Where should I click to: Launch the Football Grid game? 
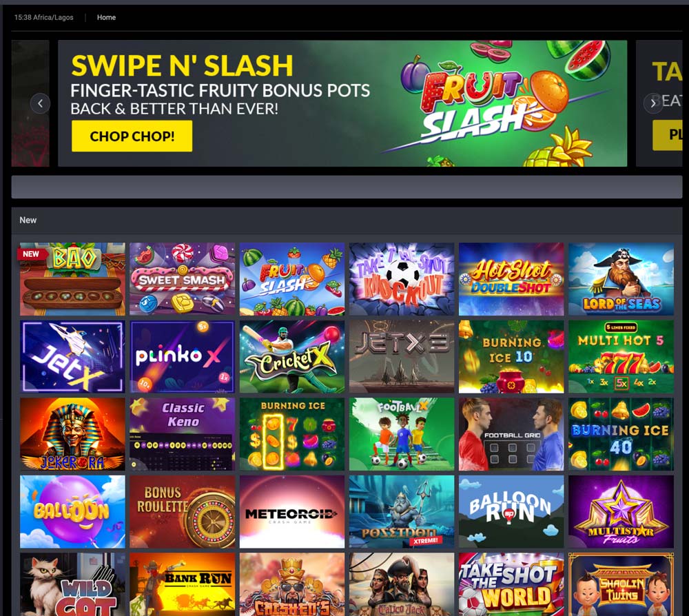[511, 434]
